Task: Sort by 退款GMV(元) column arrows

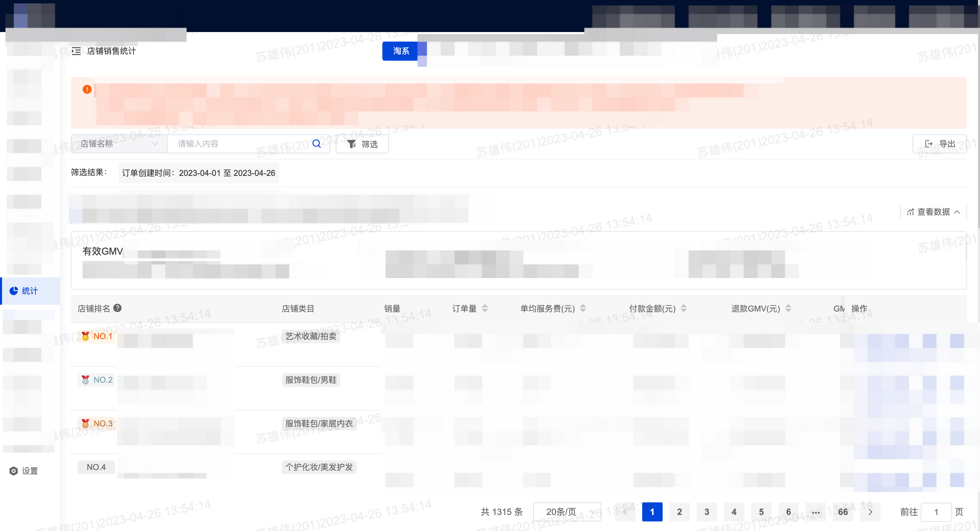Action: coord(788,308)
